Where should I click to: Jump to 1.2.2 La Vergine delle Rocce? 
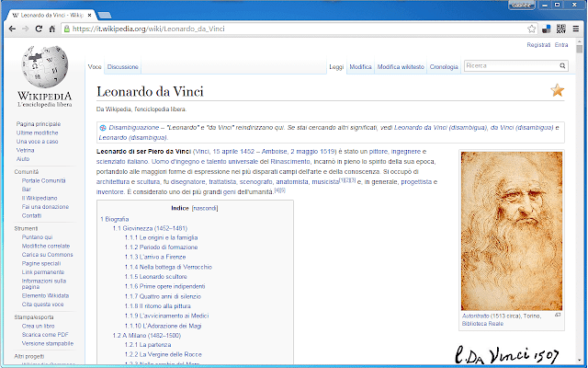164,354
